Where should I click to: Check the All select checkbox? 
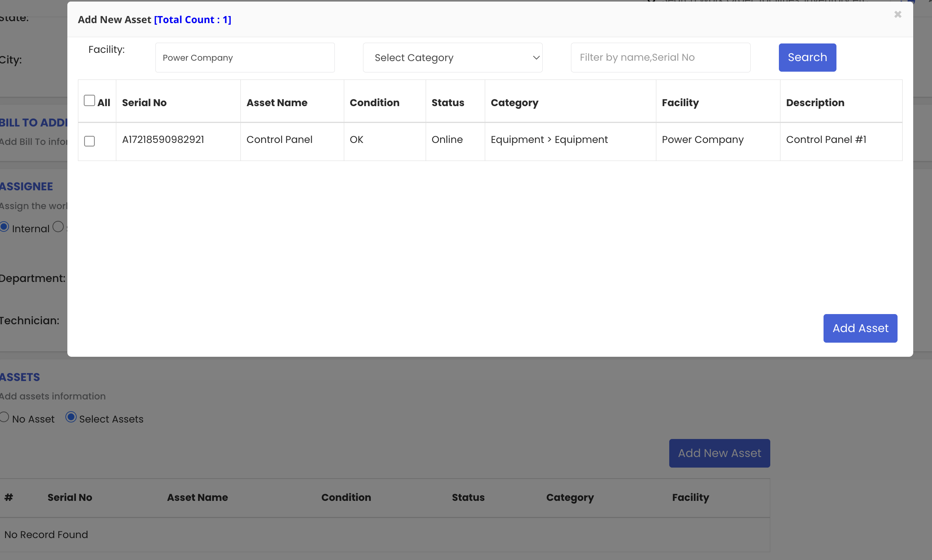point(89,101)
